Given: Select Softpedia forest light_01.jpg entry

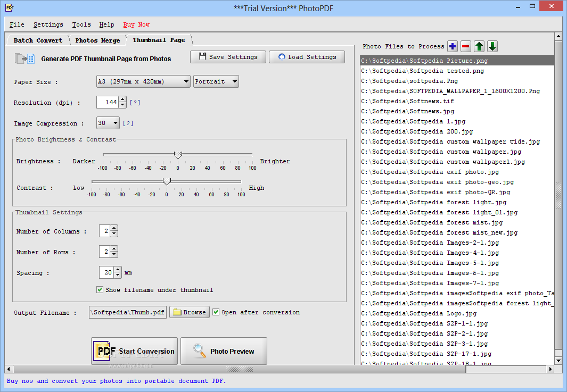Looking at the screenshot, I should pyautogui.click(x=457, y=212).
